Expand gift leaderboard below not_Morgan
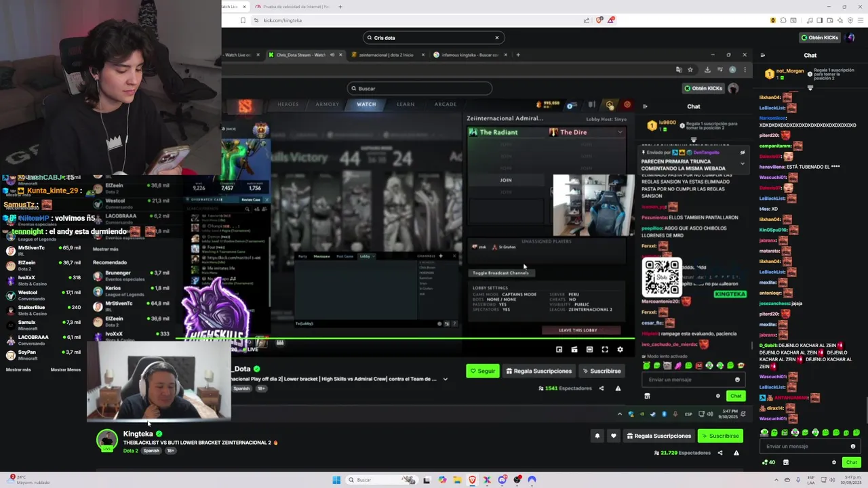 pyautogui.click(x=810, y=88)
